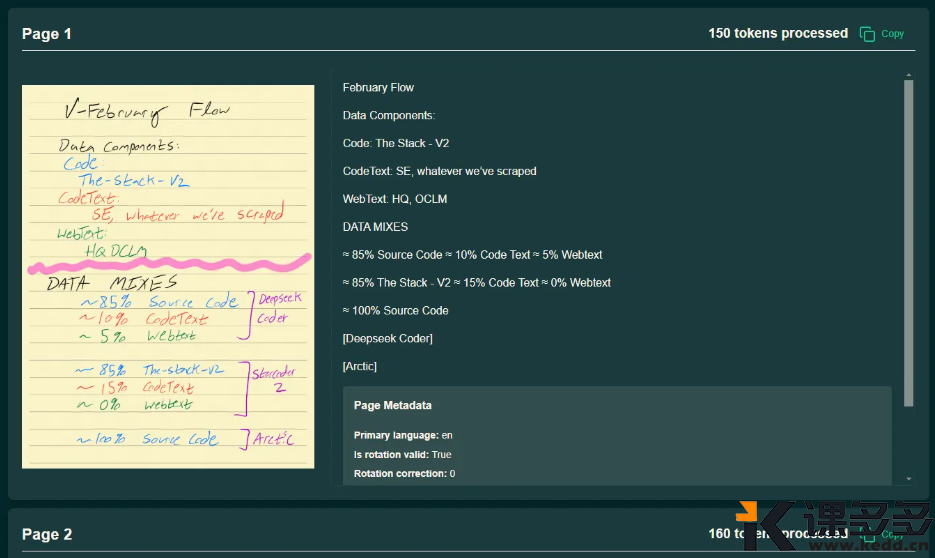The image size is (935, 558).
Task: Click the "WebText: HQ, OCLM" line
Action: pos(394,199)
